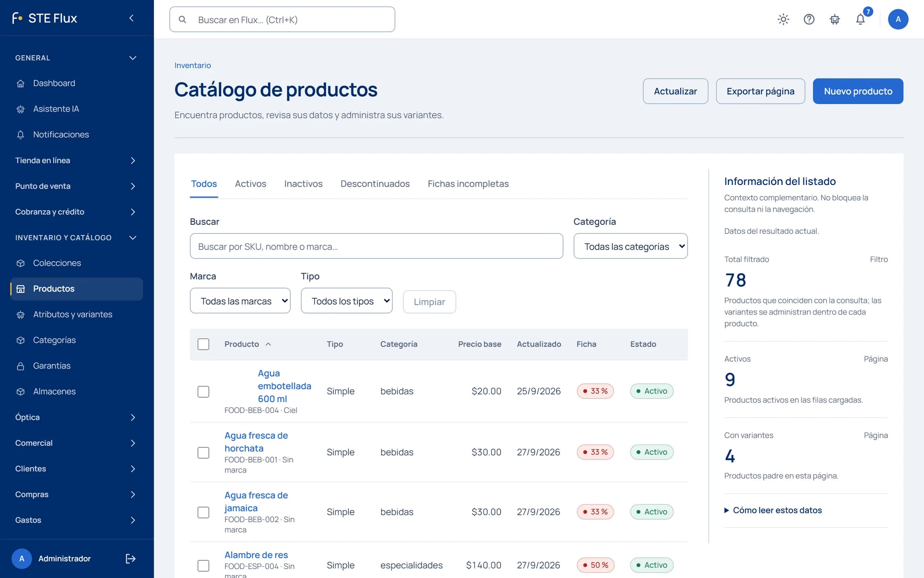
Task: Open Productos sidebar icon
Action: point(21,289)
